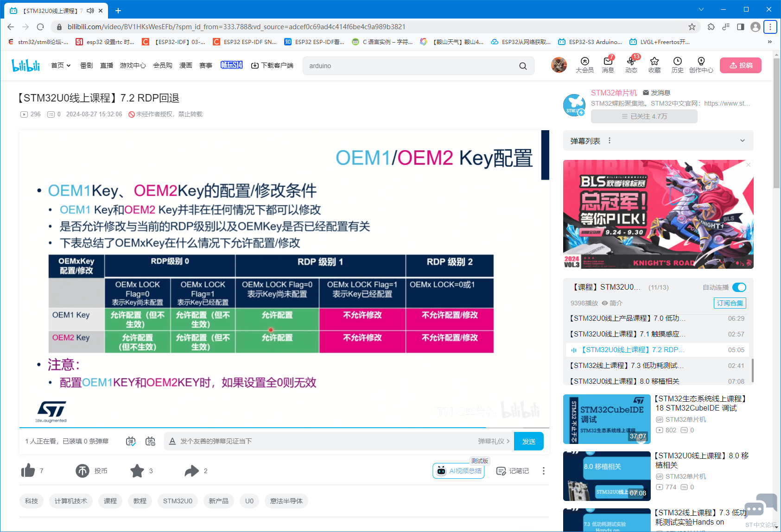Click the 订阅合集 subscribe button
Screen dimensions: 781x532
[730, 303]
